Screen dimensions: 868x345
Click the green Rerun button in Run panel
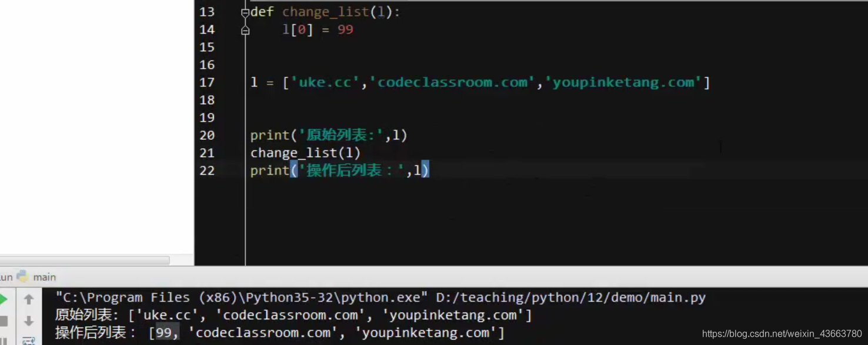[x=2, y=299]
